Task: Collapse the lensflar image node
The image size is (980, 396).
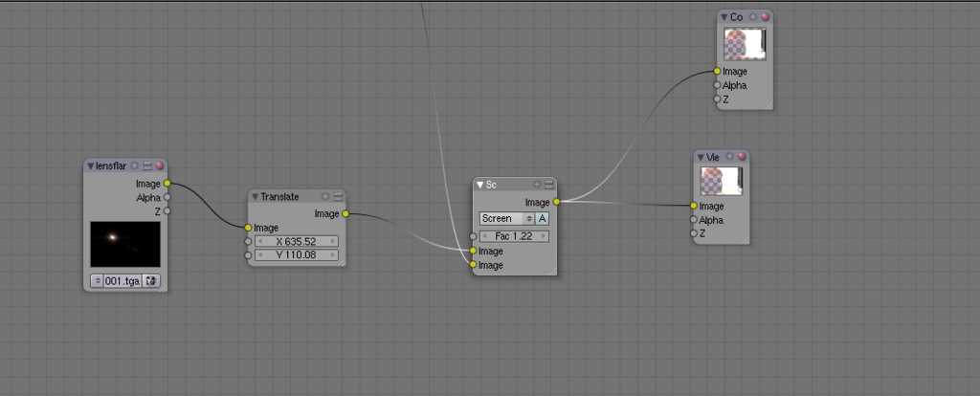Action: (x=91, y=165)
